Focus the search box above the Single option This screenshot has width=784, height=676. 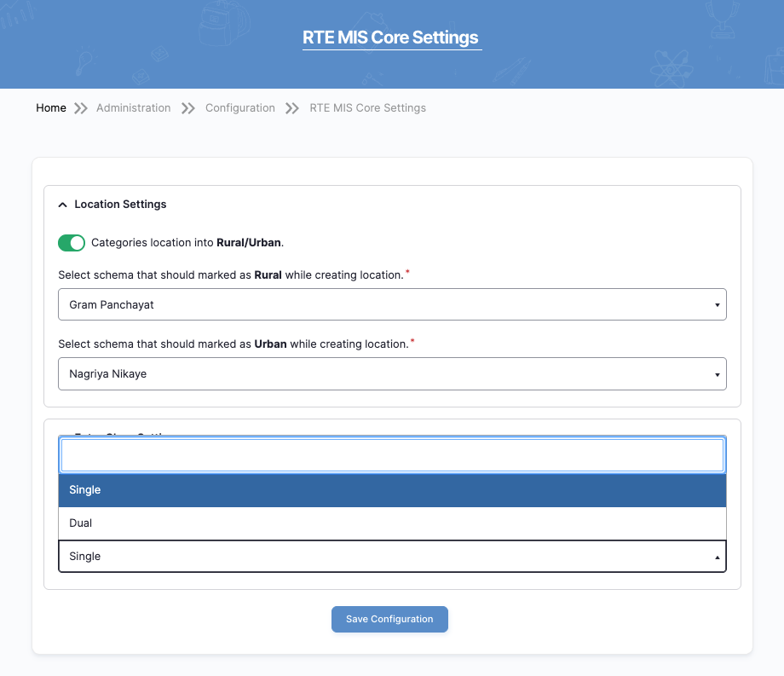click(x=392, y=455)
